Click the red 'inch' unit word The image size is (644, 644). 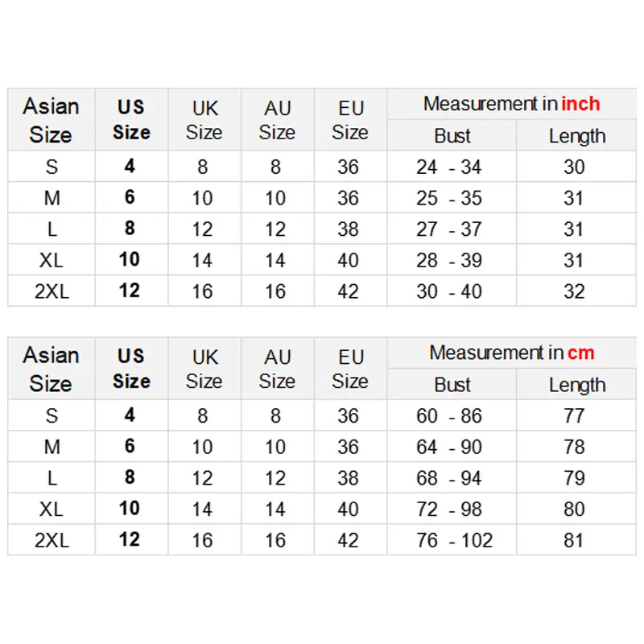click(x=580, y=104)
